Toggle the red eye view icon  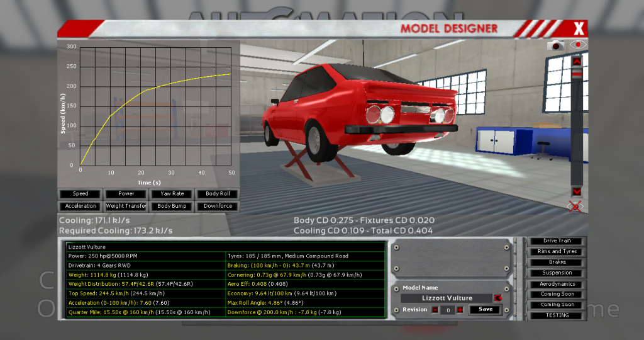coord(578,45)
